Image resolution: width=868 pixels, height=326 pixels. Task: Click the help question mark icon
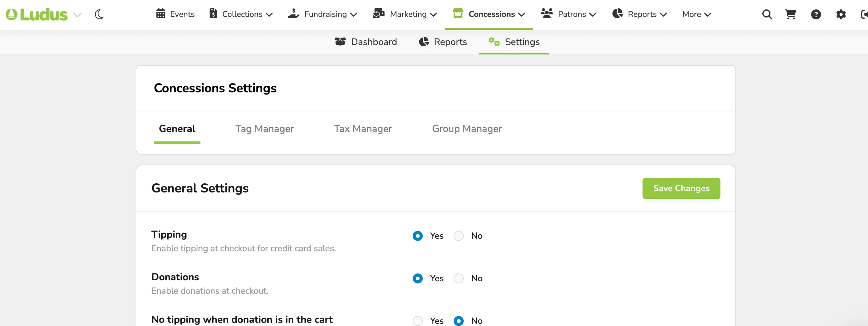click(x=816, y=14)
